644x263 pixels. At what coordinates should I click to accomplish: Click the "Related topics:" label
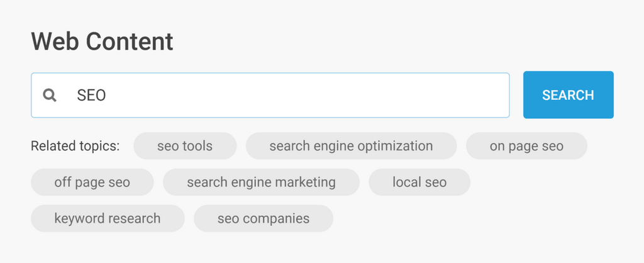pyautogui.click(x=75, y=146)
